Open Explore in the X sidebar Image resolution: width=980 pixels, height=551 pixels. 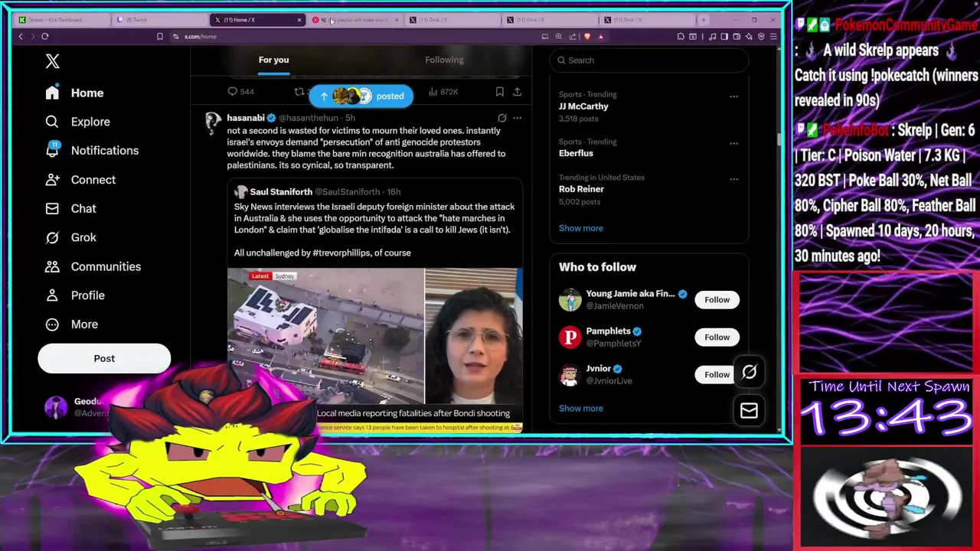77,122
